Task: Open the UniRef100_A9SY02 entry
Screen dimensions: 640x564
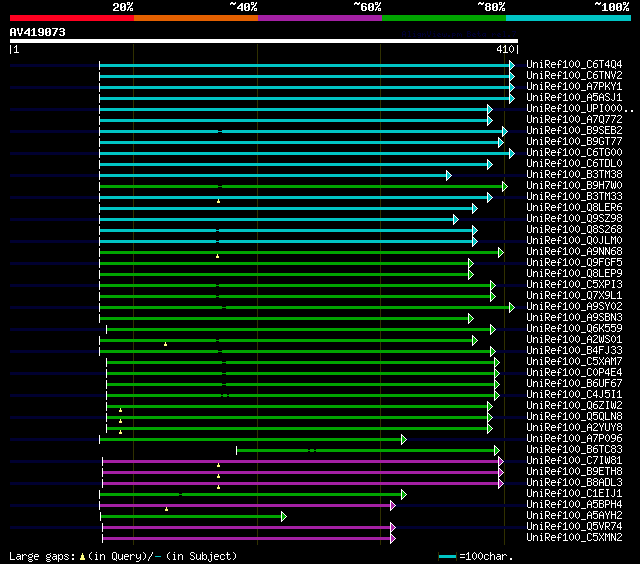Action: pos(574,306)
